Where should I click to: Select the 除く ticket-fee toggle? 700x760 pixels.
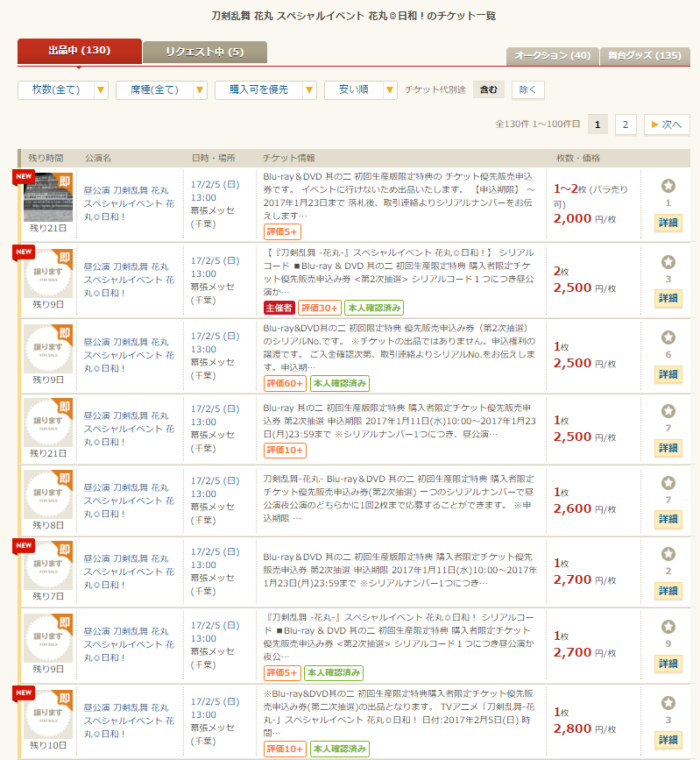click(x=527, y=89)
